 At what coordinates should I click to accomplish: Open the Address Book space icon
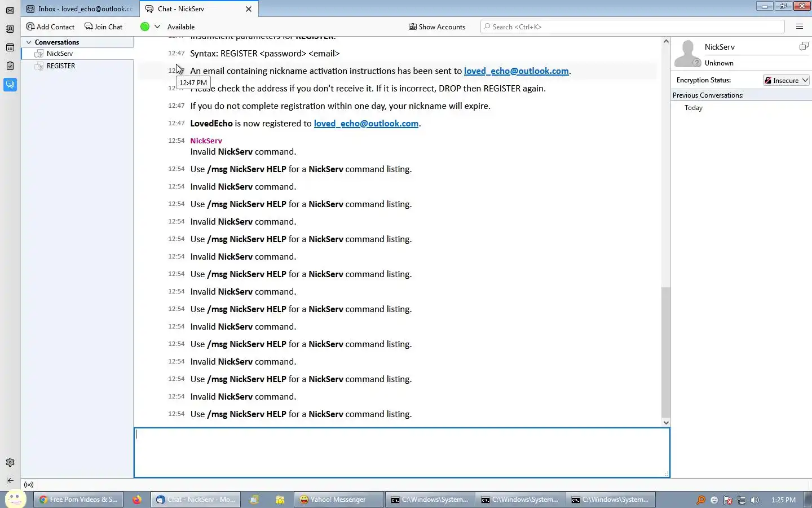(x=10, y=29)
